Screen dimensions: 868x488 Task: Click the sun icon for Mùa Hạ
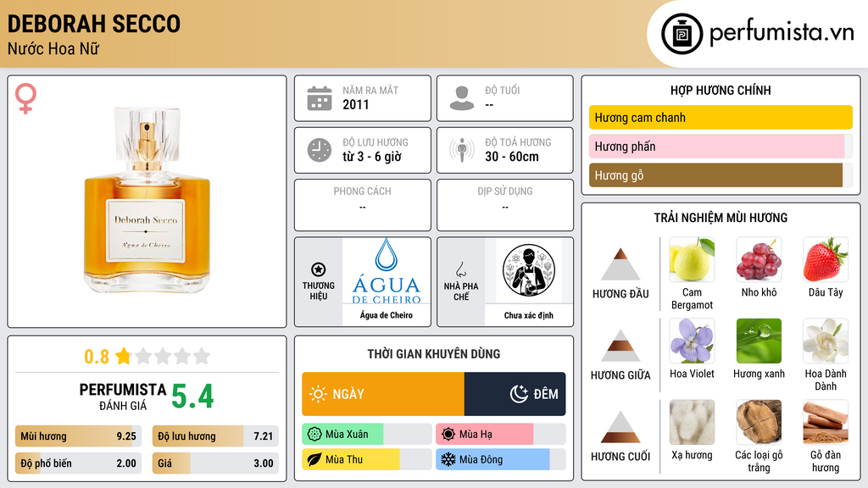[448, 435]
